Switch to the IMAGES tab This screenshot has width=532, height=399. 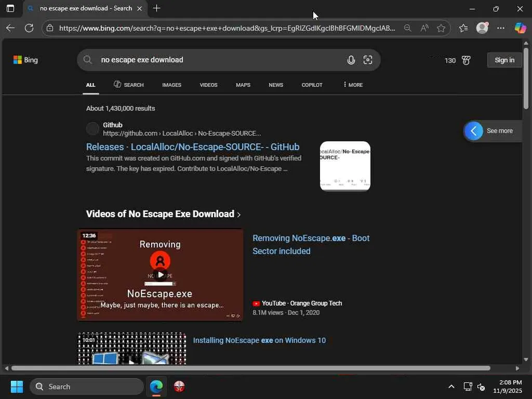[x=171, y=85]
